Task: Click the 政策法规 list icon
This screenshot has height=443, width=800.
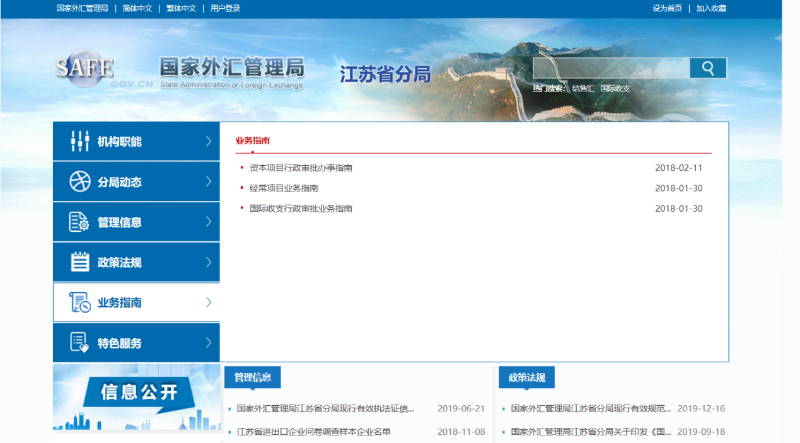Action: [x=80, y=262]
